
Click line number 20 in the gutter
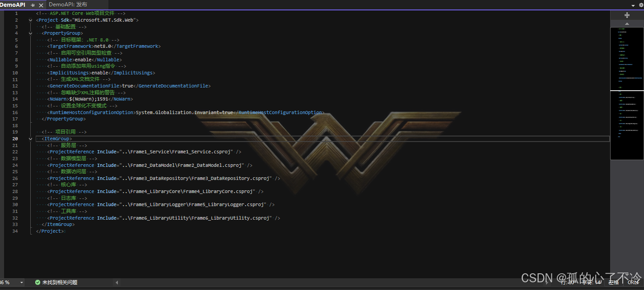[x=15, y=138]
